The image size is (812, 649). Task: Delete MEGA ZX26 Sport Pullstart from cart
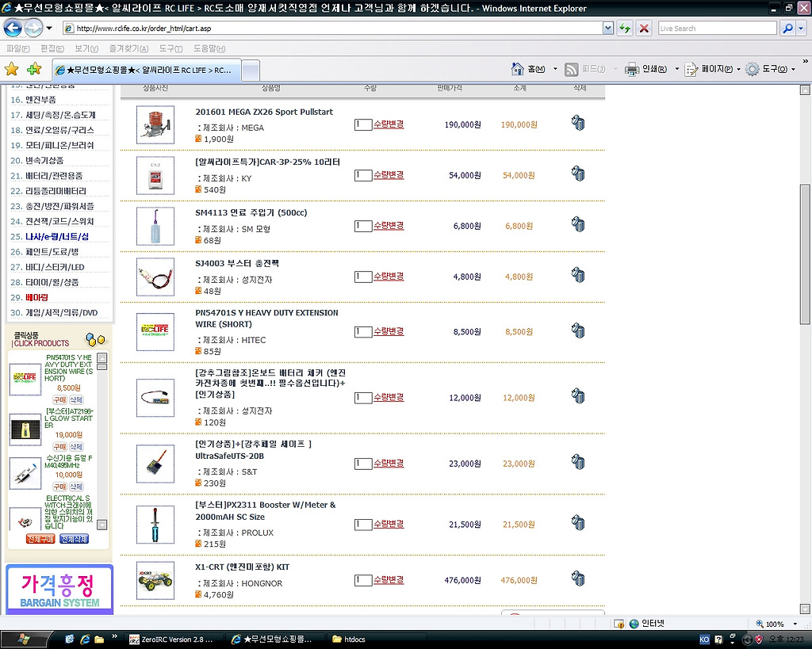click(578, 123)
